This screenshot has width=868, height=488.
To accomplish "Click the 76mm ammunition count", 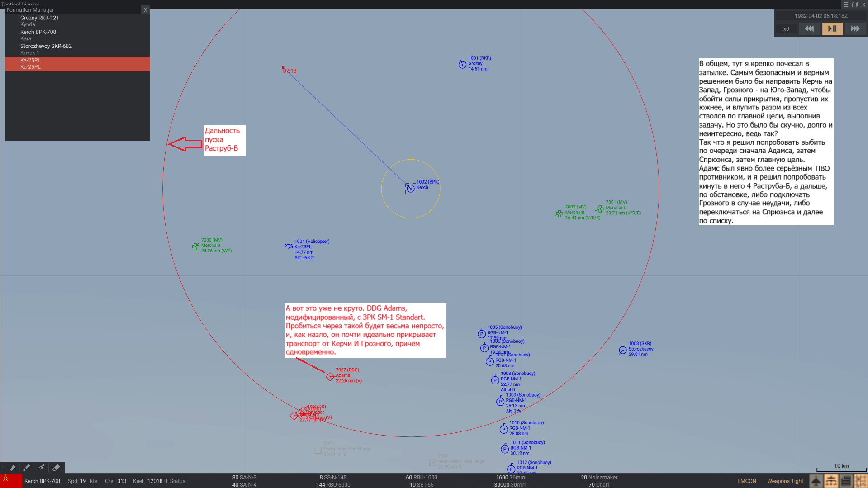I will [x=510, y=477].
